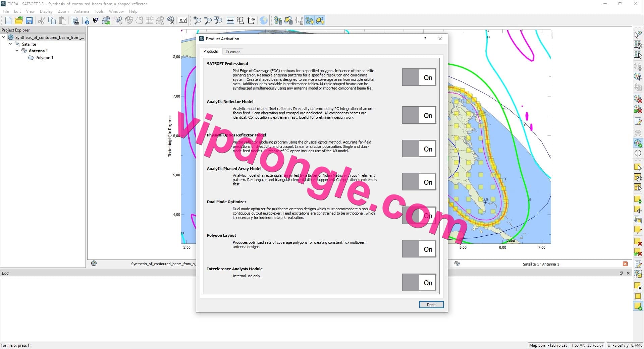Activate the What's This help pointer icon
Image resolution: width=644 pixels, height=349 pixels.
pyautogui.click(x=96, y=21)
